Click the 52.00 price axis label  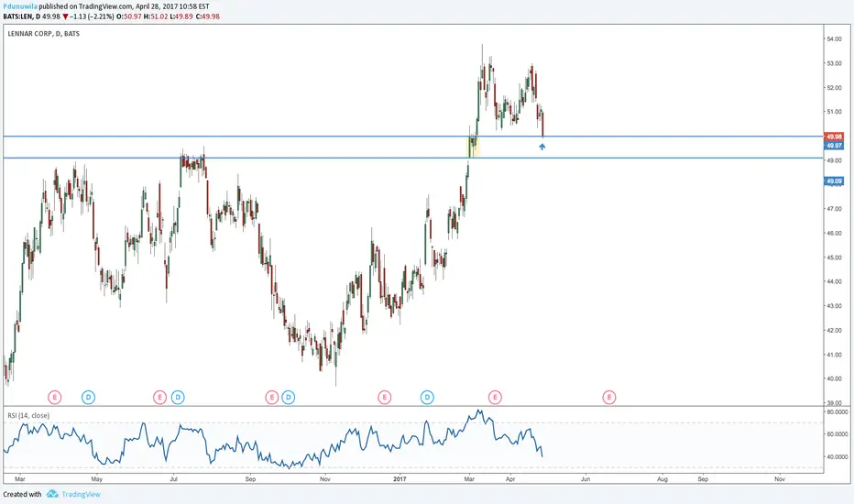[x=834, y=87]
